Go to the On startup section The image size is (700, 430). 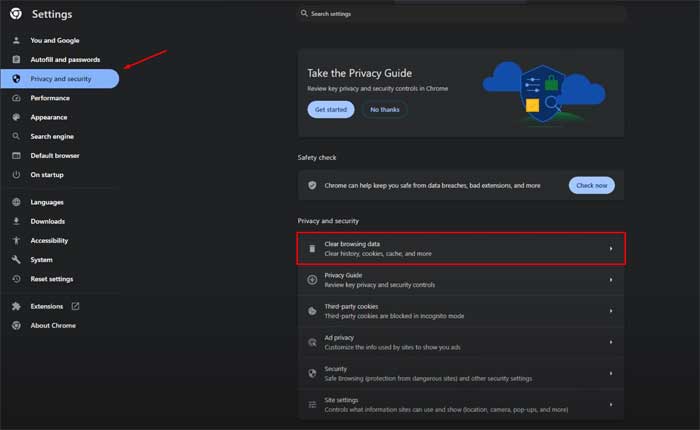46,174
